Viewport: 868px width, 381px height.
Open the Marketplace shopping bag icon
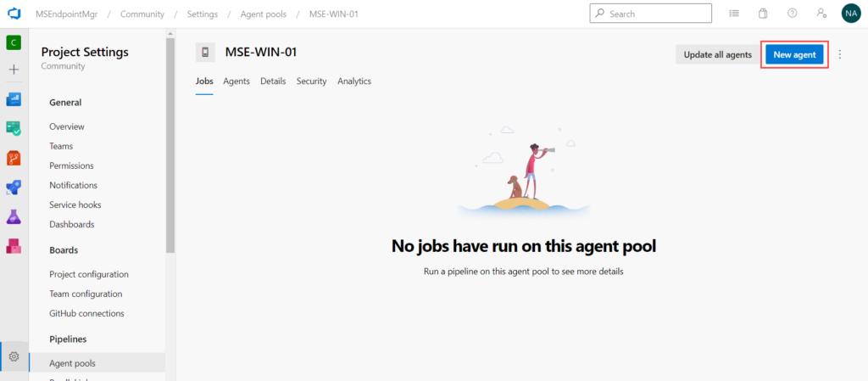[x=763, y=14]
